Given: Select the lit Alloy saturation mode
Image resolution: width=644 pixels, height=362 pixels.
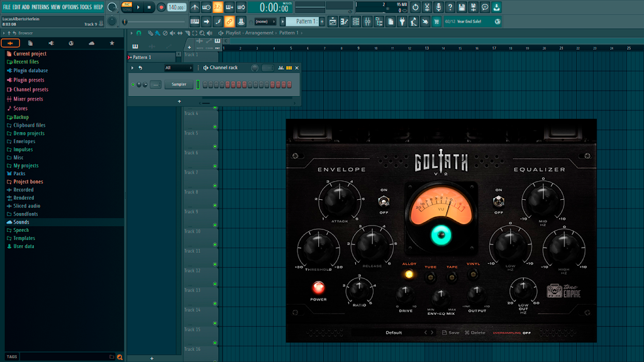Looking at the screenshot, I should (x=409, y=274).
